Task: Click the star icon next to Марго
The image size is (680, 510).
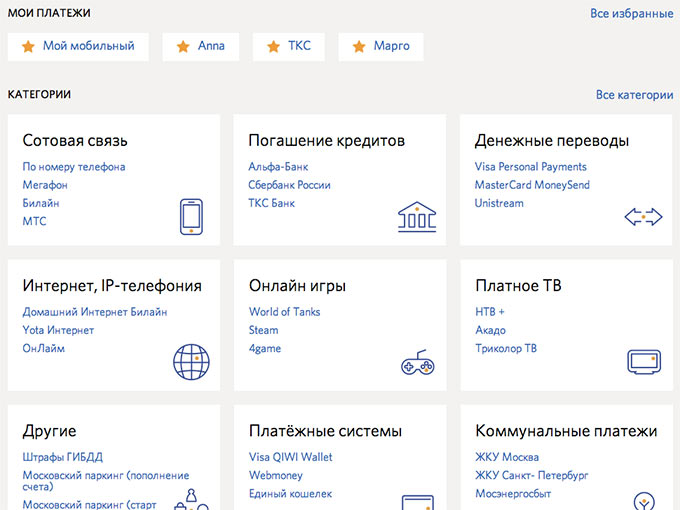Action: pos(359,46)
